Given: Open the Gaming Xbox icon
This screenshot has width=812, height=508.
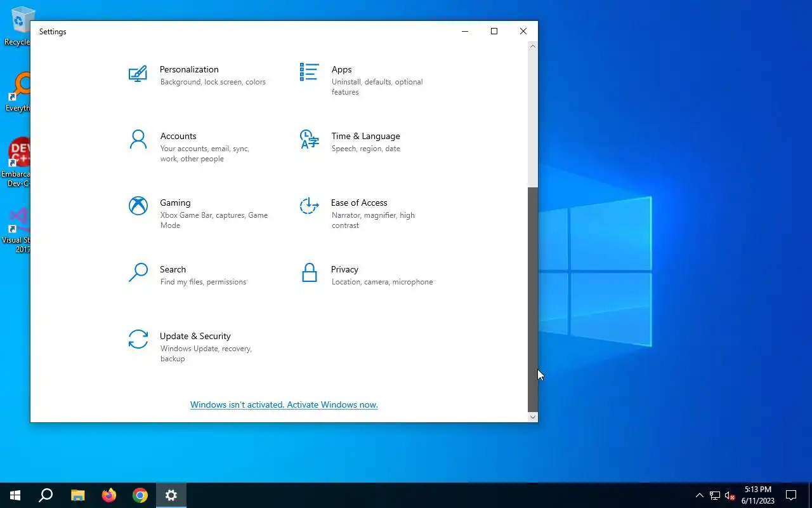Looking at the screenshot, I should [x=138, y=206].
